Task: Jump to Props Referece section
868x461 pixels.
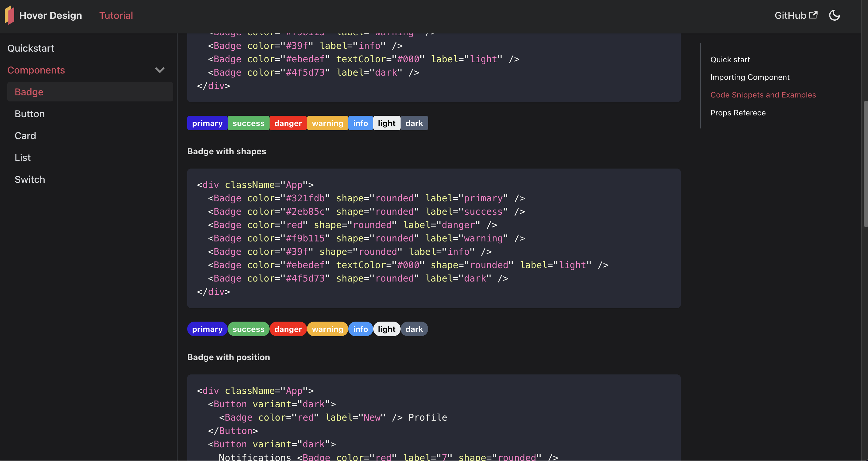Action: coord(738,113)
